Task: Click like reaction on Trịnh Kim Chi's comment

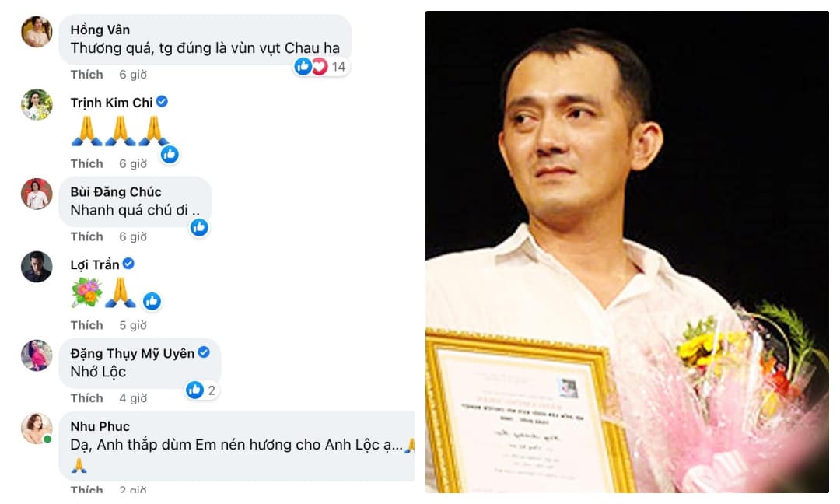Action: coord(170,155)
